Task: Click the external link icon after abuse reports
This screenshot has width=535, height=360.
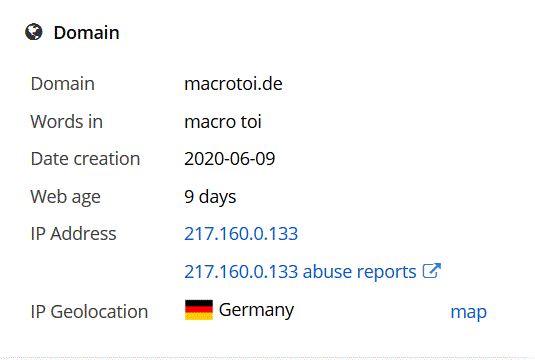Action: click(x=432, y=271)
